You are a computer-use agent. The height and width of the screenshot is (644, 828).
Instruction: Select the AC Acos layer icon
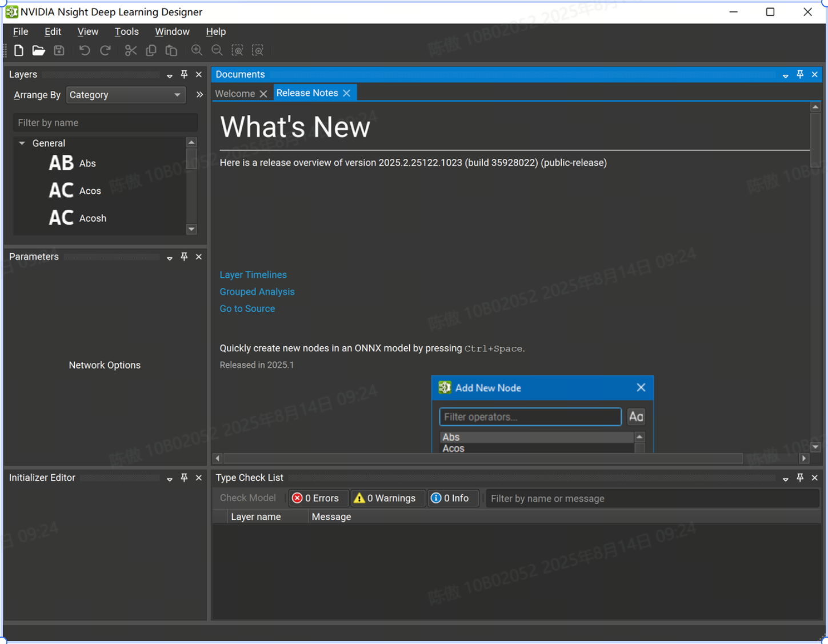pos(61,190)
